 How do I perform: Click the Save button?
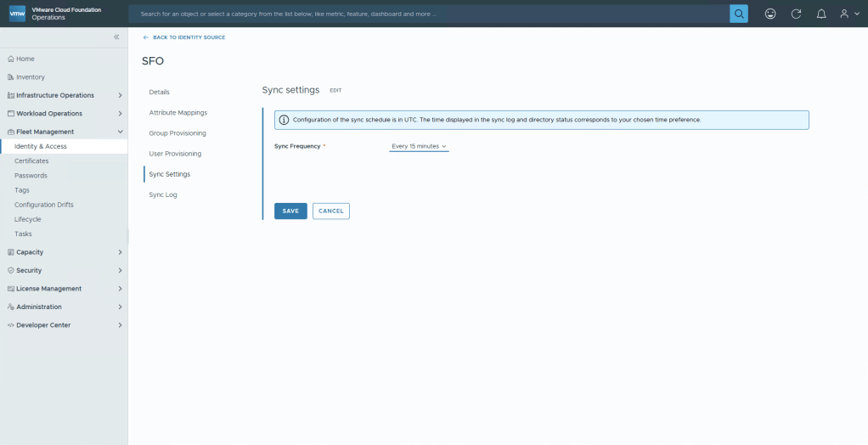point(290,211)
